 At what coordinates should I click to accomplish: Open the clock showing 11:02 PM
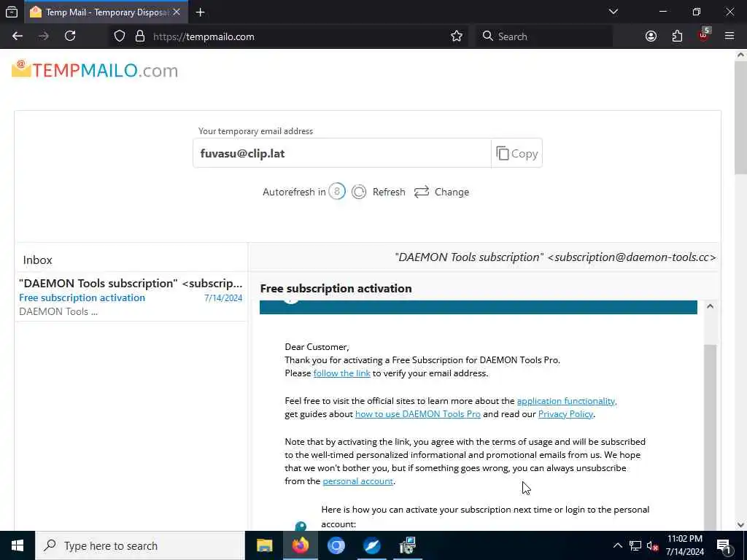click(x=684, y=545)
